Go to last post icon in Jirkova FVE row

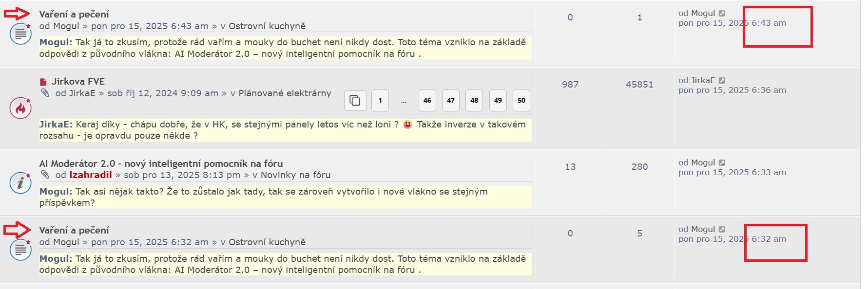click(722, 81)
